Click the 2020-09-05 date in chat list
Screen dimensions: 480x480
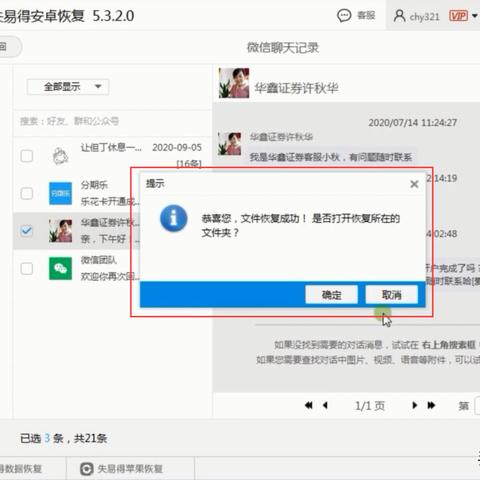[x=177, y=147]
